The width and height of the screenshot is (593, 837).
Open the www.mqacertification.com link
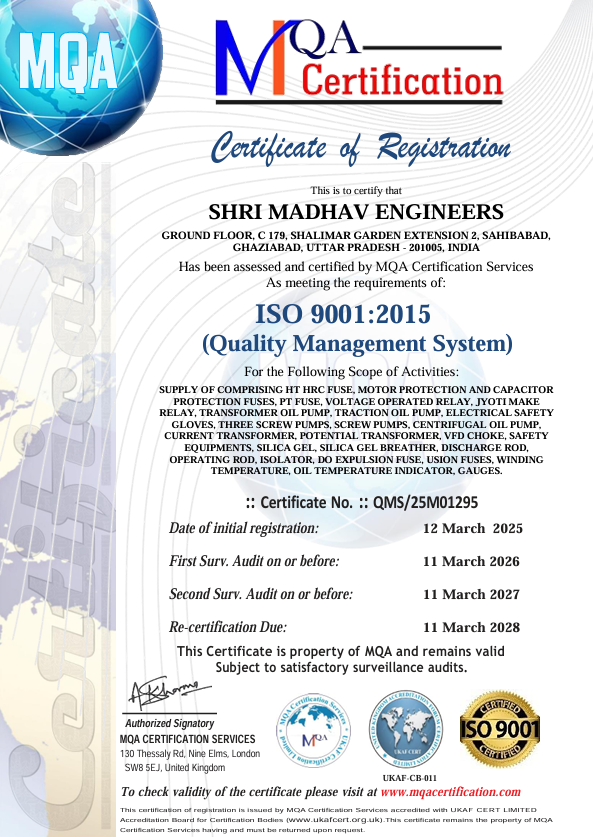pos(450,792)
